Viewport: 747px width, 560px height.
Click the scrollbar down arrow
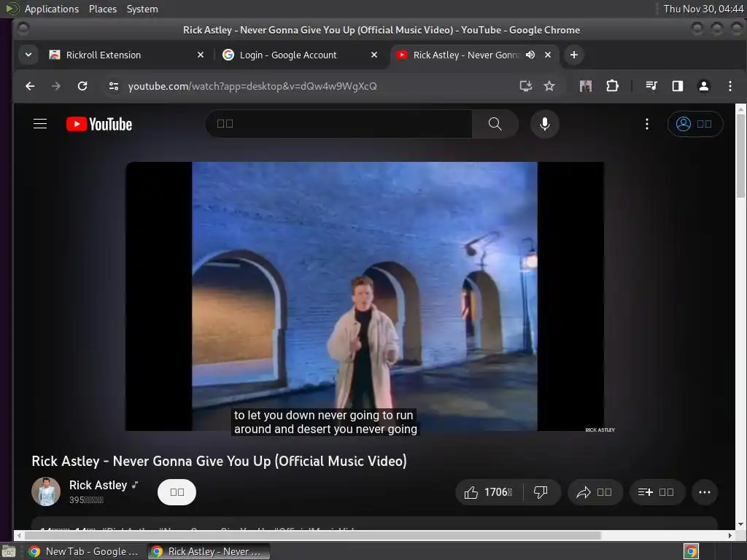(x=740, y=524)
